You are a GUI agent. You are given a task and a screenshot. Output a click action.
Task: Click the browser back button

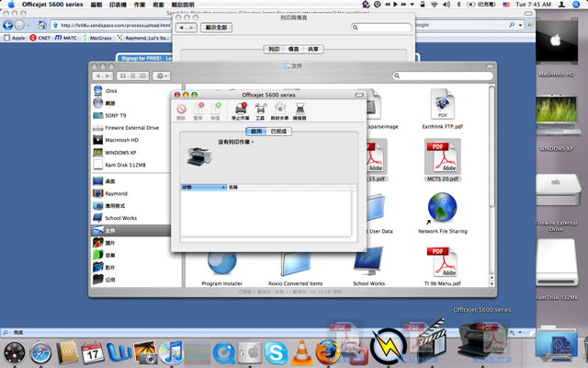(8, 25)
